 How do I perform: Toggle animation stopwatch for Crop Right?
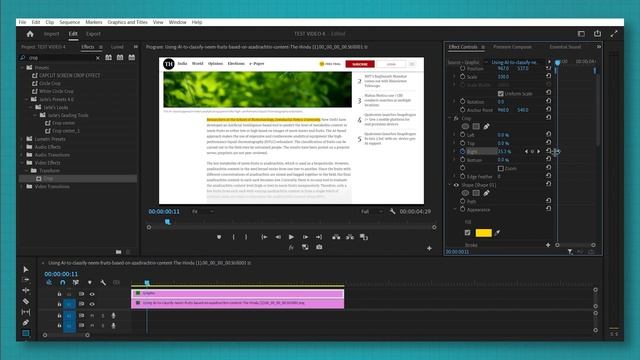tap(462, 151)
